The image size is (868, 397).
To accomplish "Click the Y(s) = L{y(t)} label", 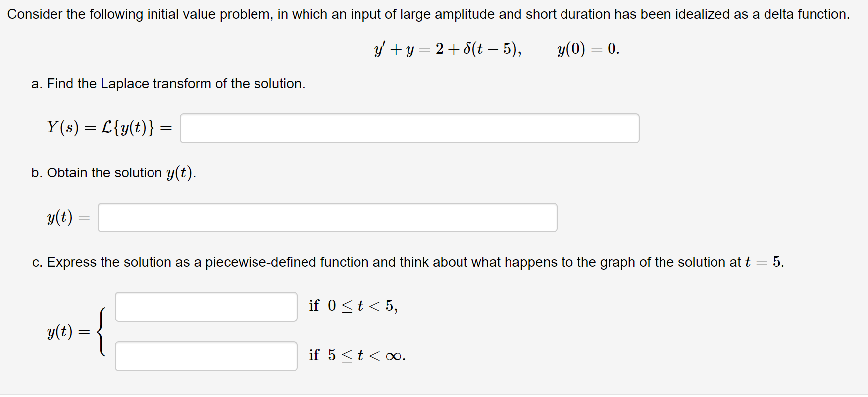I will tap(109, 128).
